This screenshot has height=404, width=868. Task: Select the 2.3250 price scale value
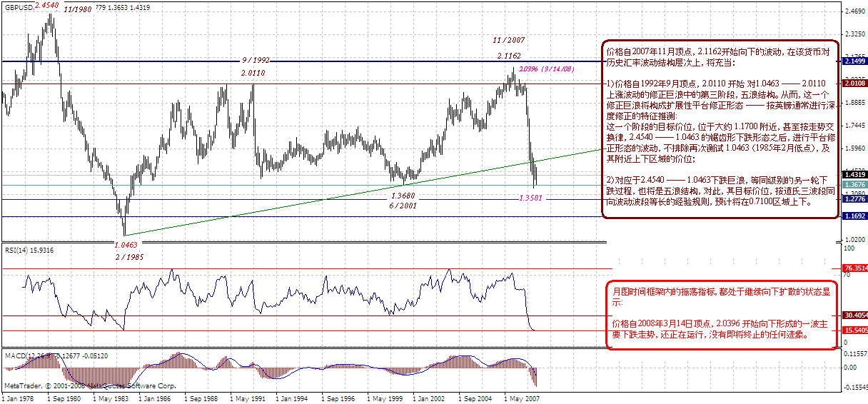tap(854, 34)
